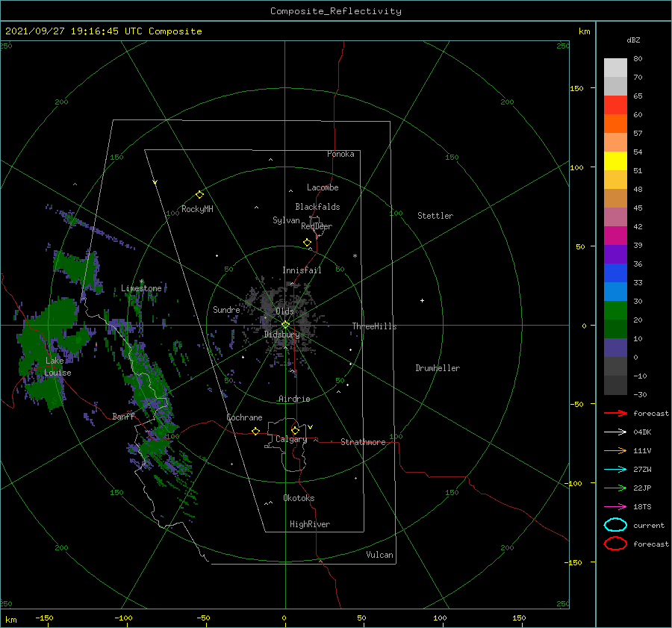Click the Composite_Reflectivity title
Viewport: 672px width, 628px height.
[335, 11]
